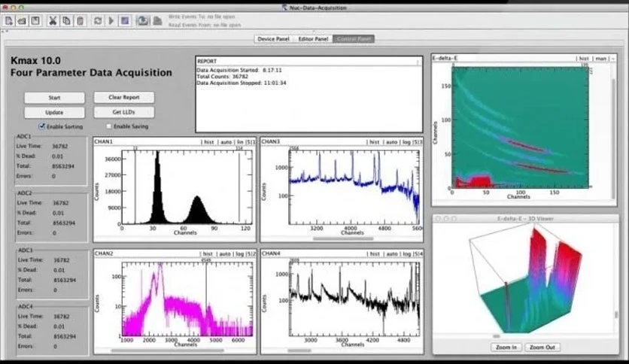
Task: Toggle the Enable Sorting checkbox
Action: [x=41, y=126]
